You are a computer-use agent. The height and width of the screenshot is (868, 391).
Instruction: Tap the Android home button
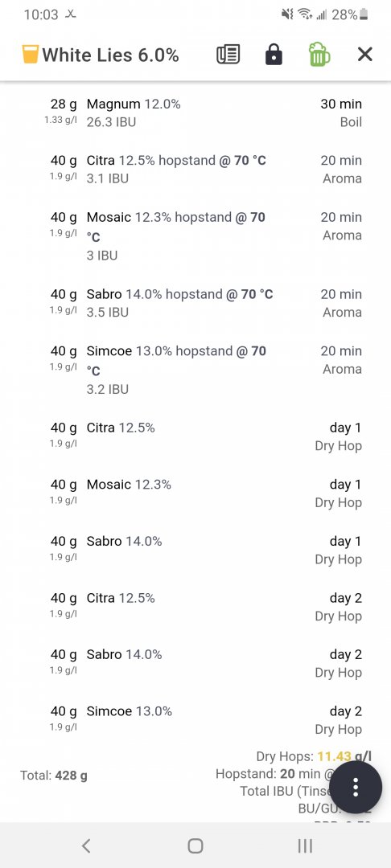tap(195, 845)
